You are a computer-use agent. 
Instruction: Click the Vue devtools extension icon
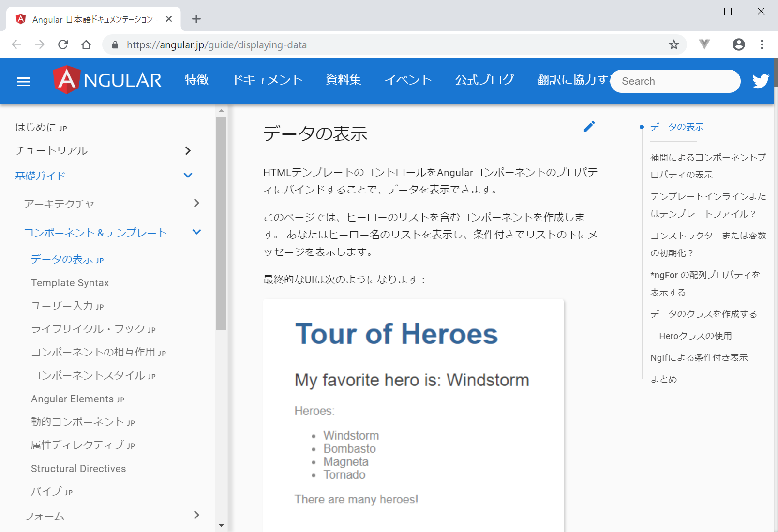(704, 44)
